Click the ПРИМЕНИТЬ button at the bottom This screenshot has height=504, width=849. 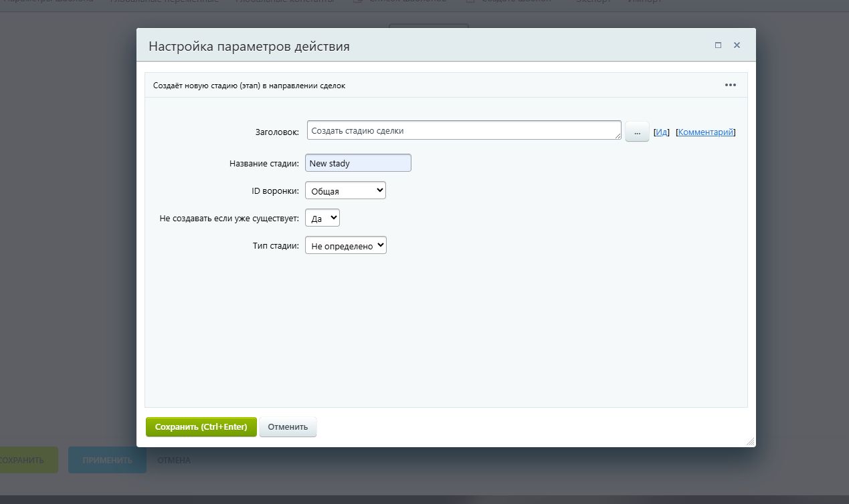107,460
